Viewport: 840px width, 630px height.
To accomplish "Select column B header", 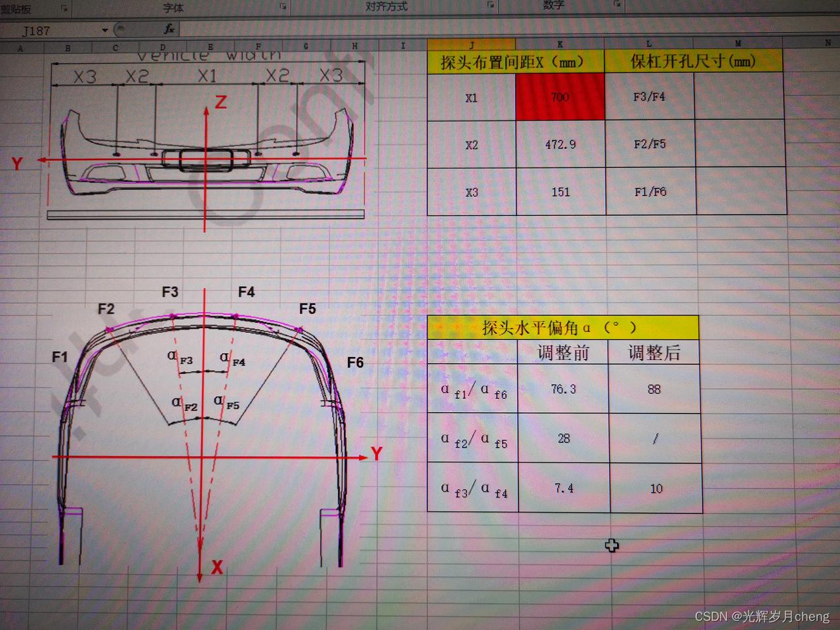I will coord(68,48).
